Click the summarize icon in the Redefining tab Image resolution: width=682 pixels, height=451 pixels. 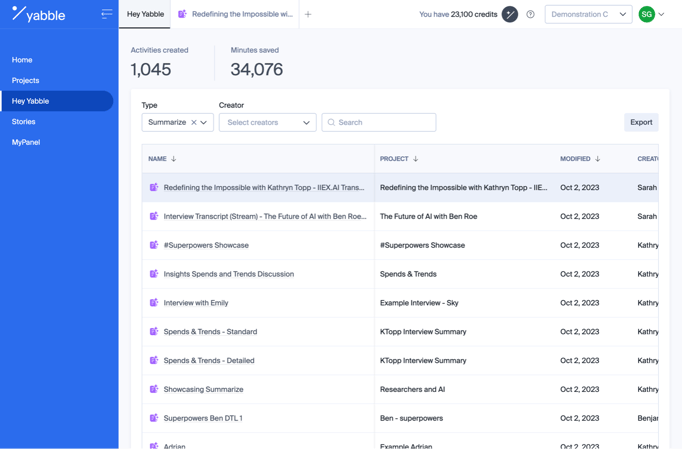coord(182,14)
